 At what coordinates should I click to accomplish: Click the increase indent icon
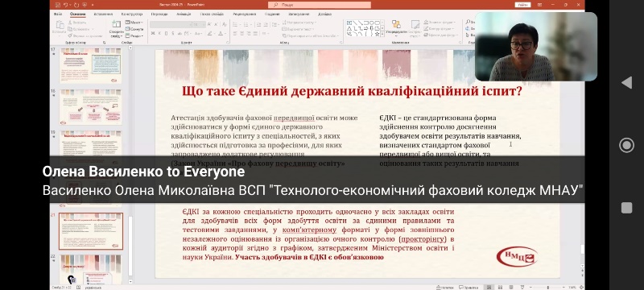(266, 25)
